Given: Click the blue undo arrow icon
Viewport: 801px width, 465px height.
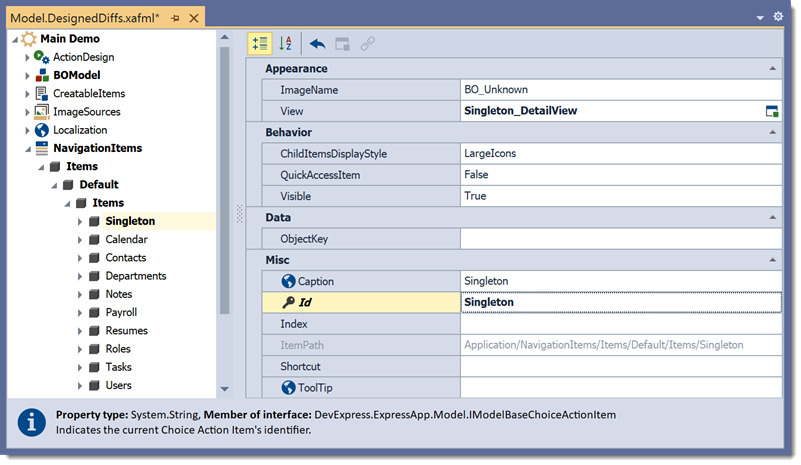Looking at the screenshot, I should 317,44.
